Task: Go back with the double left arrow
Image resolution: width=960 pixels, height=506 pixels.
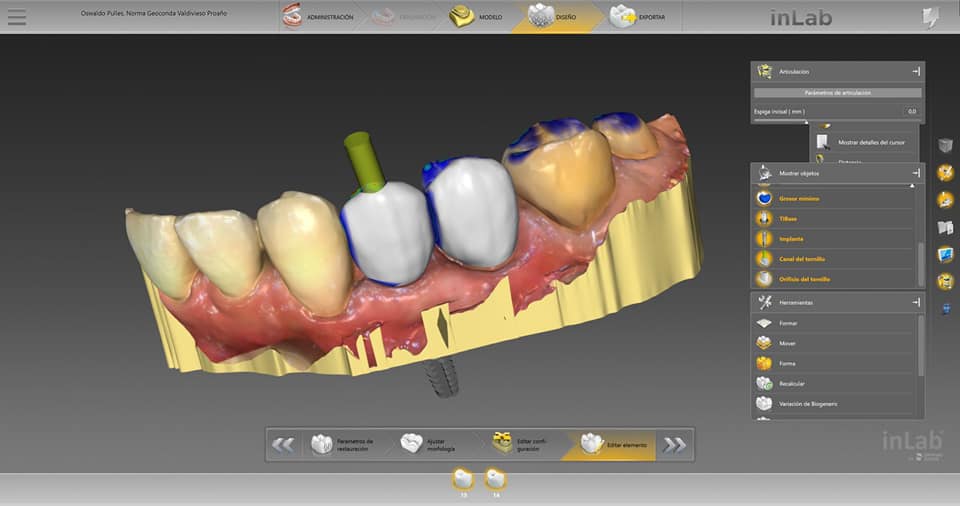Action: pyautogui.click(x=283, y=445)
